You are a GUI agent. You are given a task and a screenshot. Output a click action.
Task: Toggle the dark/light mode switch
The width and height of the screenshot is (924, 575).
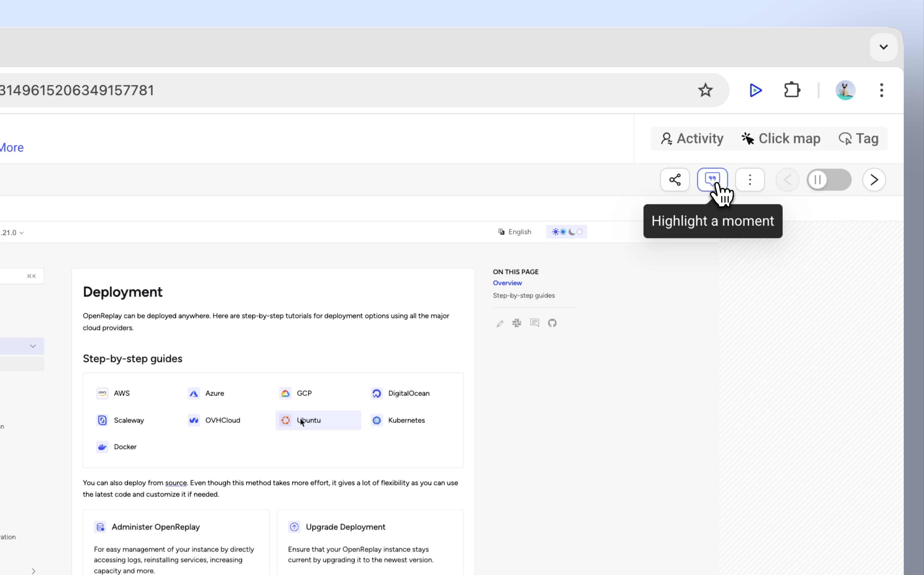pyautogui.click(x=567, y=231)
